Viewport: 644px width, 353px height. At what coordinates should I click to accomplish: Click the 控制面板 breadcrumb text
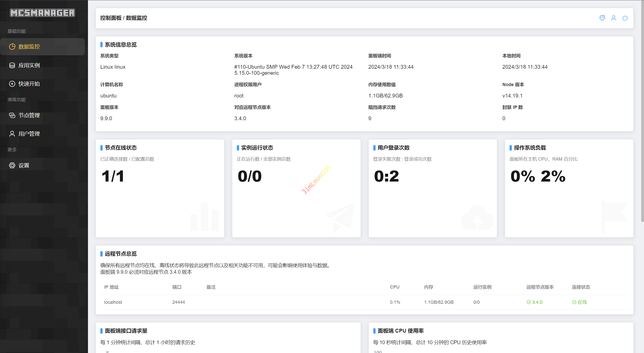point(111,18)
